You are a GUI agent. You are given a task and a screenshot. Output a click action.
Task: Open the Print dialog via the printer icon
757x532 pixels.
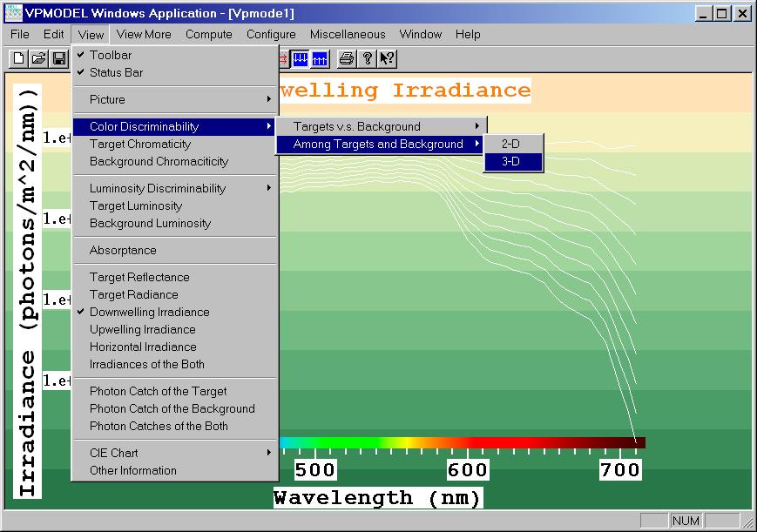tap(345, 58)
